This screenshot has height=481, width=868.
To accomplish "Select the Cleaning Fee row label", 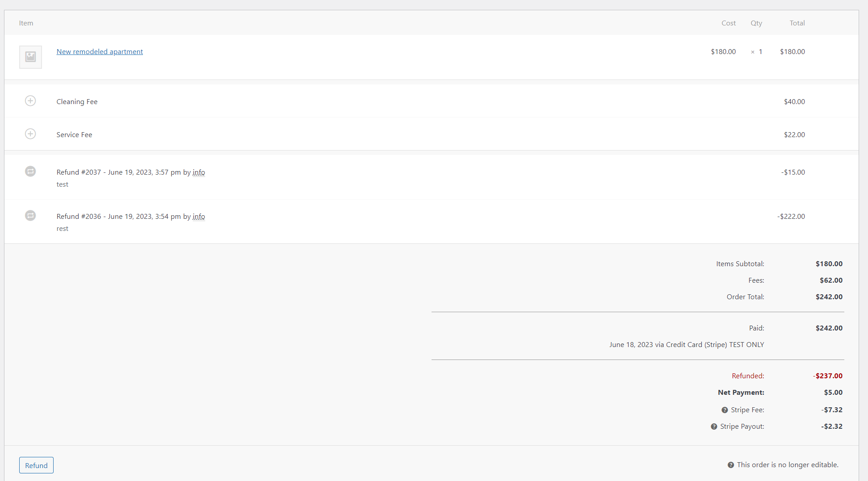I will point(77,102).
